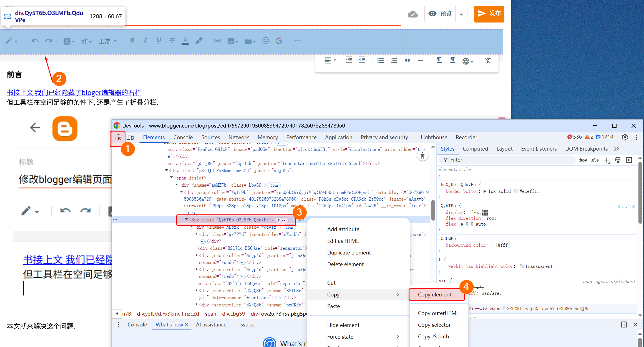Open DevTools settings gear
Viewport: 644px width, 347px height.
(x=625, y=137)
